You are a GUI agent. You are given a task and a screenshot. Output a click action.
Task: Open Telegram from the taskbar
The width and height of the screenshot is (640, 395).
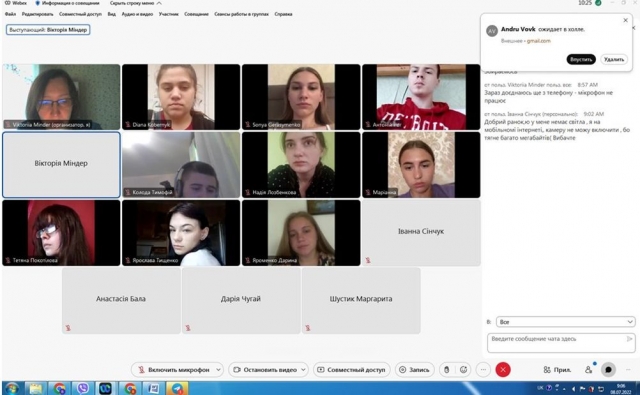click(177, 388)
